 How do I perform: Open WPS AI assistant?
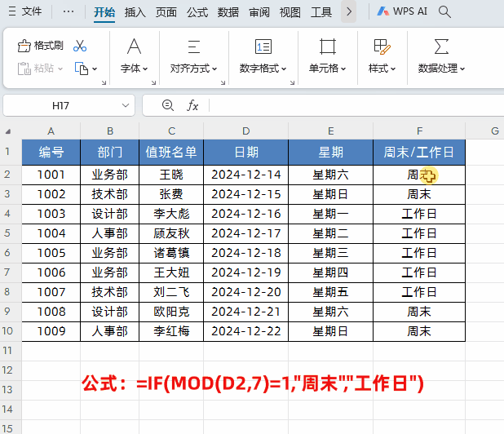click(402, 11)
